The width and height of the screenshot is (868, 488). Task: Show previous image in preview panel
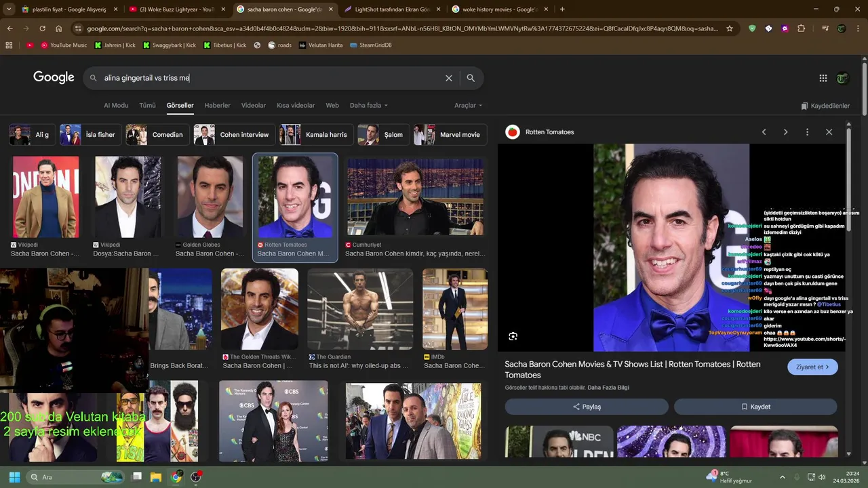click(764, 132)
